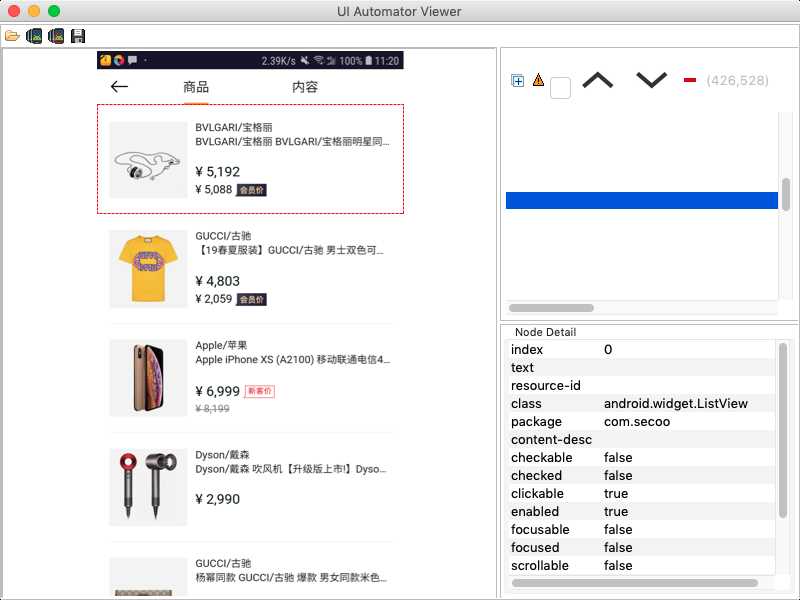Select the package com.secoo value
The image size is (800, 600).
point(637,422)
